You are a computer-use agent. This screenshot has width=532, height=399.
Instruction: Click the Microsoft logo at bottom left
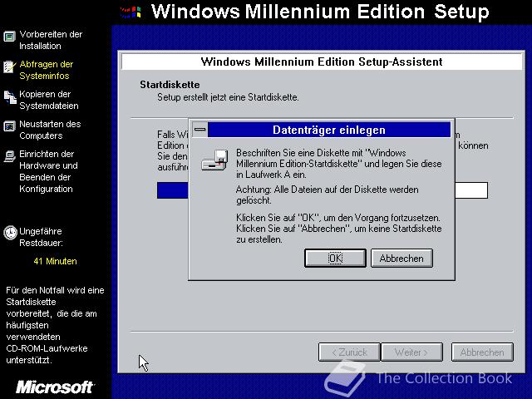55,387
